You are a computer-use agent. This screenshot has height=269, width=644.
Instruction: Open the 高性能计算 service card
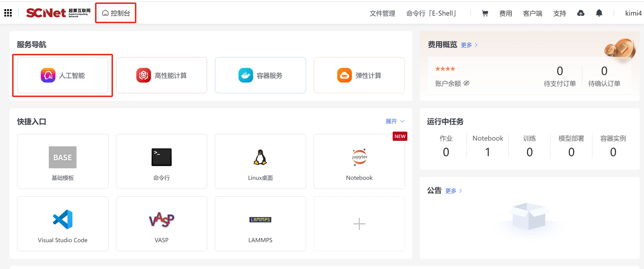tap(161, 75)
